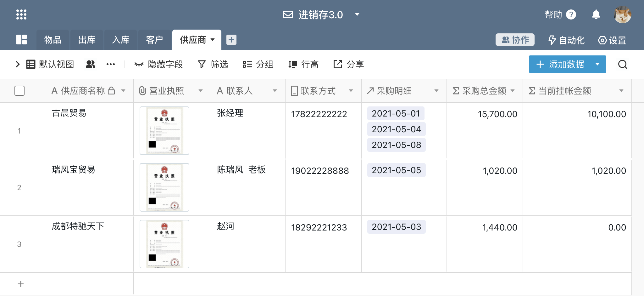
Task: Open the 采购明细 column header dropdown
Action: click(x=436, y=91)
